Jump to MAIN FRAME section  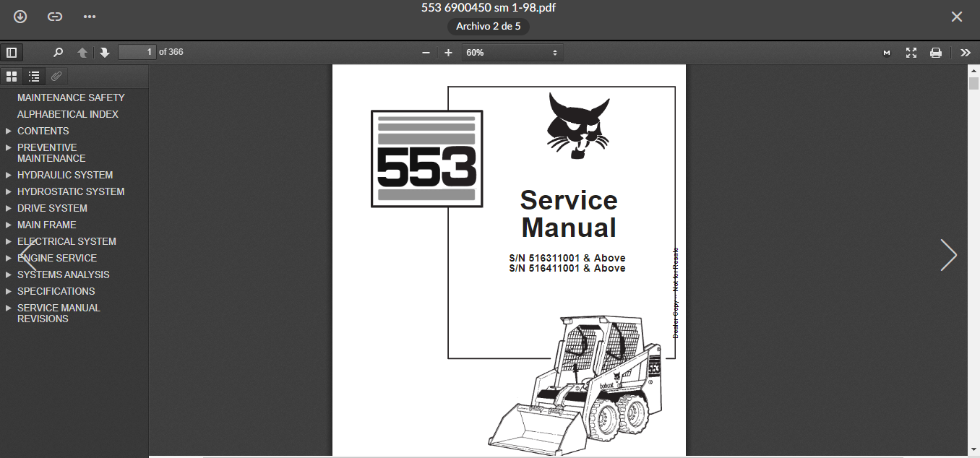47,225
